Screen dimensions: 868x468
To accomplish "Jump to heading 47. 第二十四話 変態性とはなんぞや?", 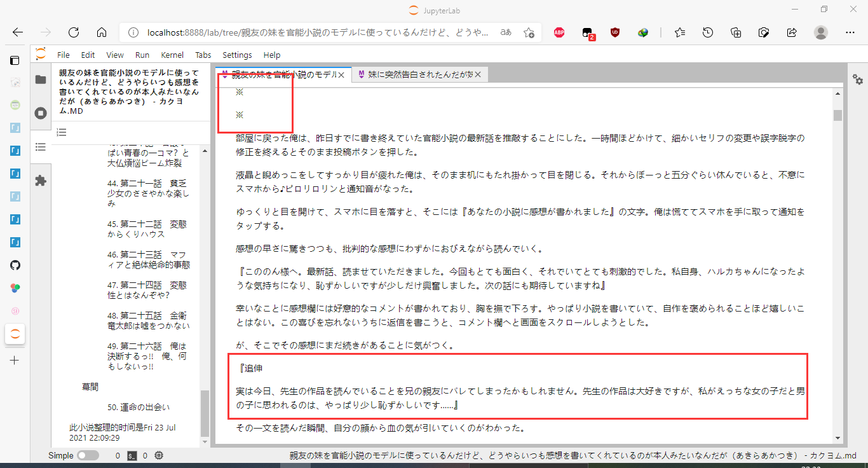I will (x=147, y=290).
